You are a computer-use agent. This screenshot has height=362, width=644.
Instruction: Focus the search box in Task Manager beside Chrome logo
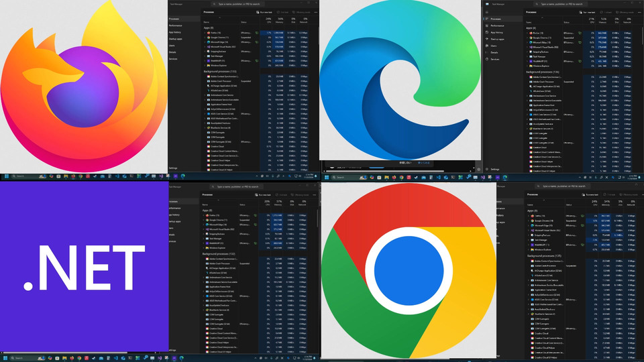point(563,186)
